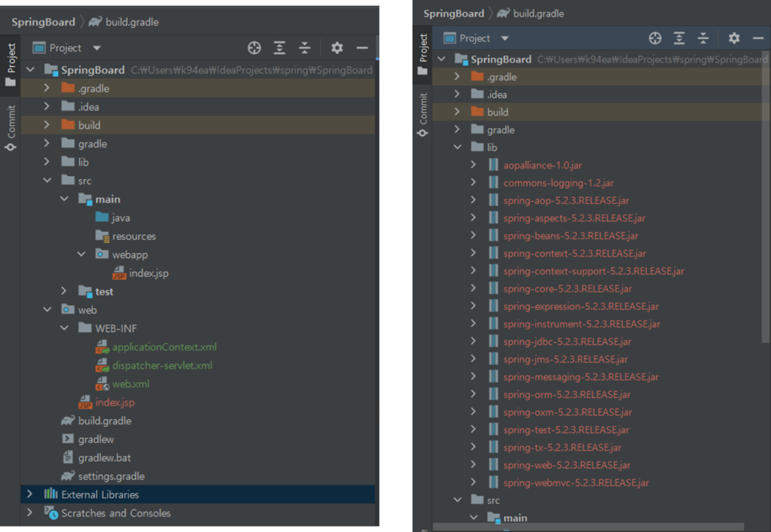Click Collapse All icon in left panel toolbar
The image size is (771, 532).
(x=304, y=48)
